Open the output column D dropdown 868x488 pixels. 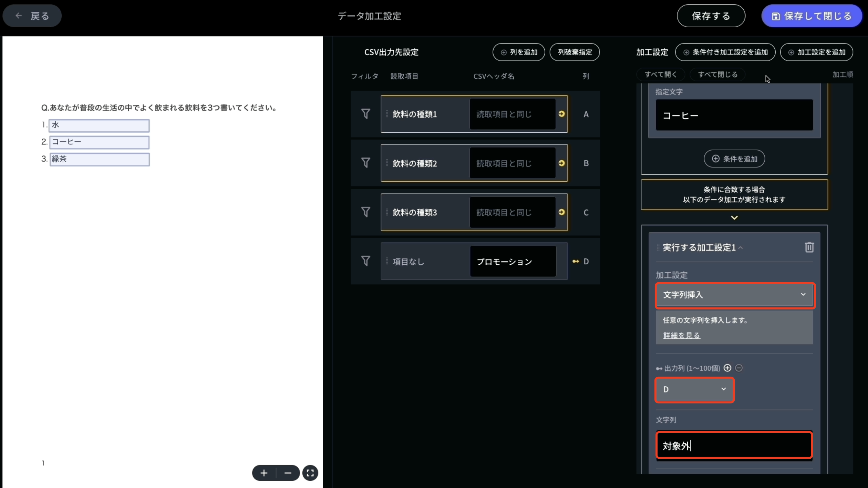(x=694, y=389)
